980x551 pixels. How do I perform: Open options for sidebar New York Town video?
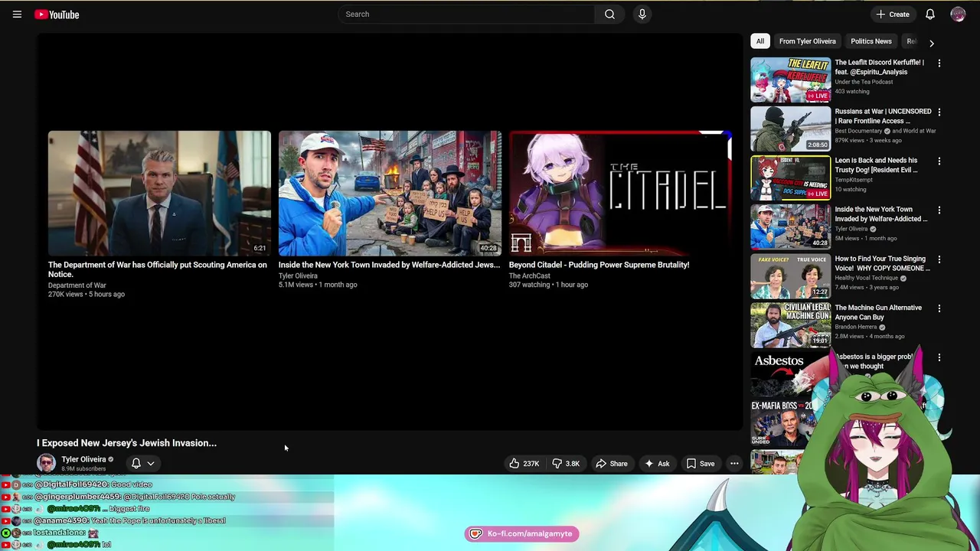(939, 210)
